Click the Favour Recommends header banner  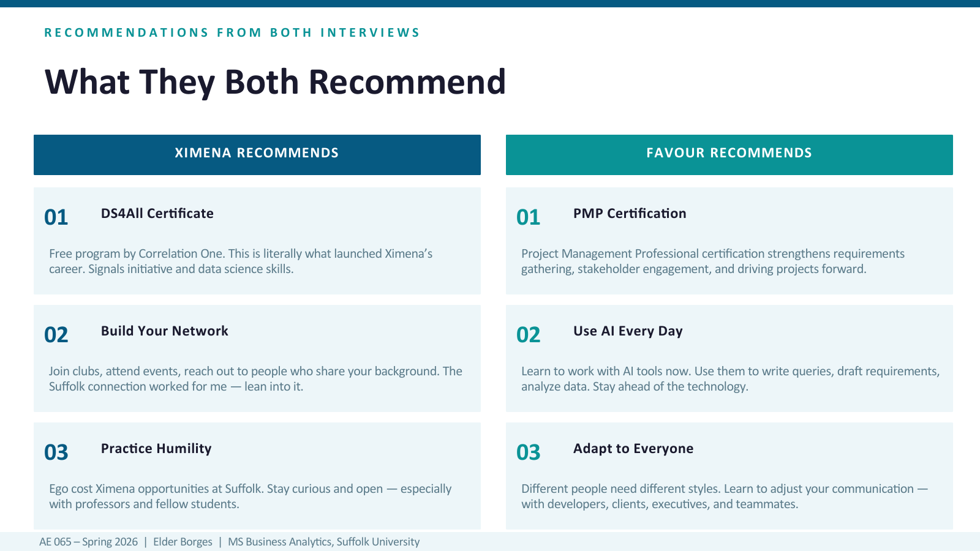[729, 155]
